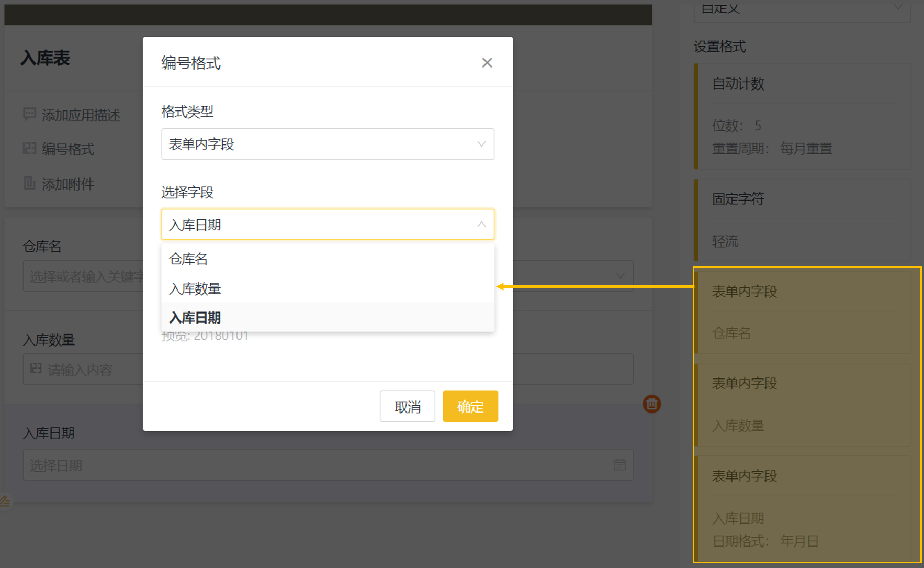
Task: Open the 格式类型 dropdown showing 表单内字段
Action: click(328, 144)
